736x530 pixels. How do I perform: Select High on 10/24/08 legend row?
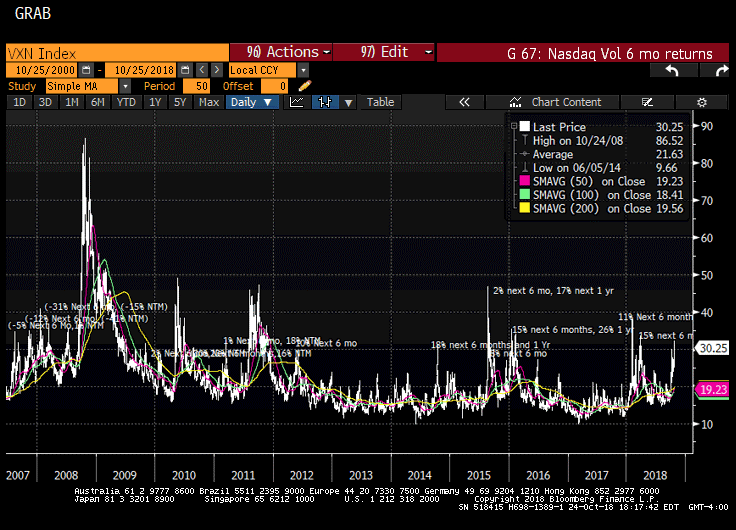click(x=601, y=141)
